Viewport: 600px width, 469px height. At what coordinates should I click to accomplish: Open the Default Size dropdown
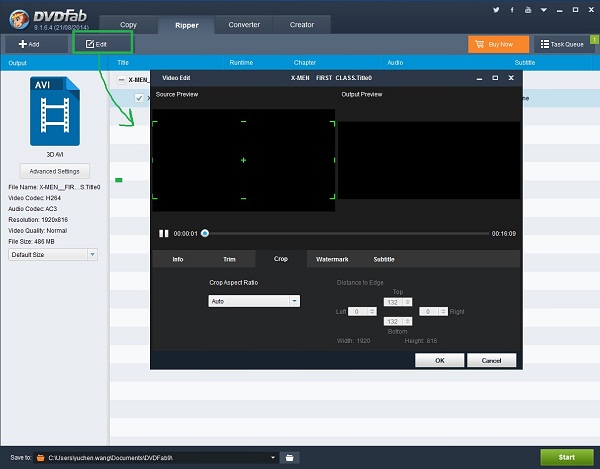pos(53,254)
